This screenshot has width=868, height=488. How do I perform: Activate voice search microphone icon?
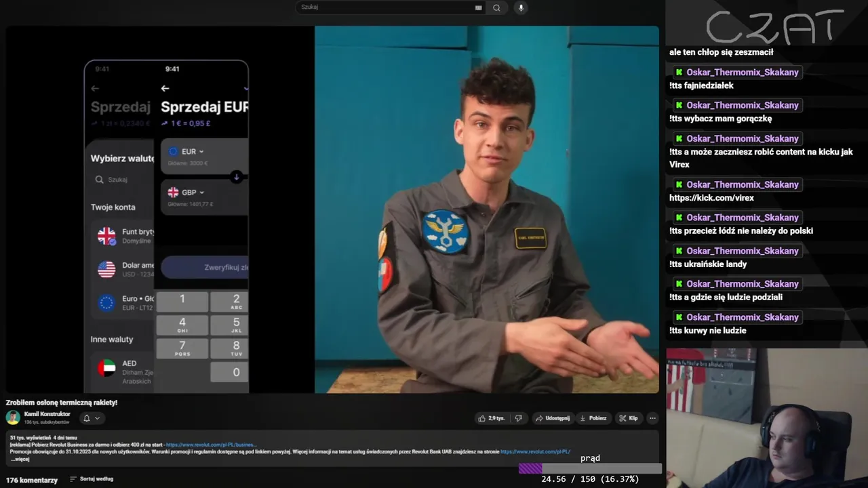pyautogui.click(x=521, y=7)
